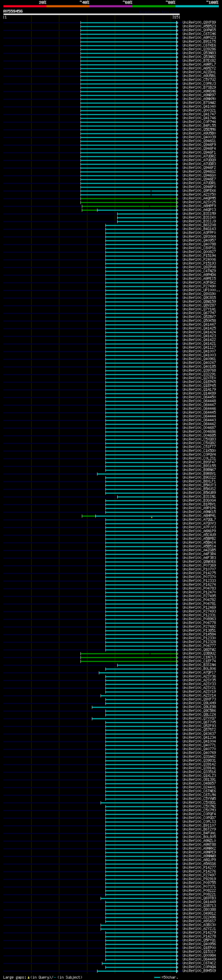This screenshot has height=980, width=222.
Task: Select the UniRef100_B9R8V1 label
Action: (199, 473)
